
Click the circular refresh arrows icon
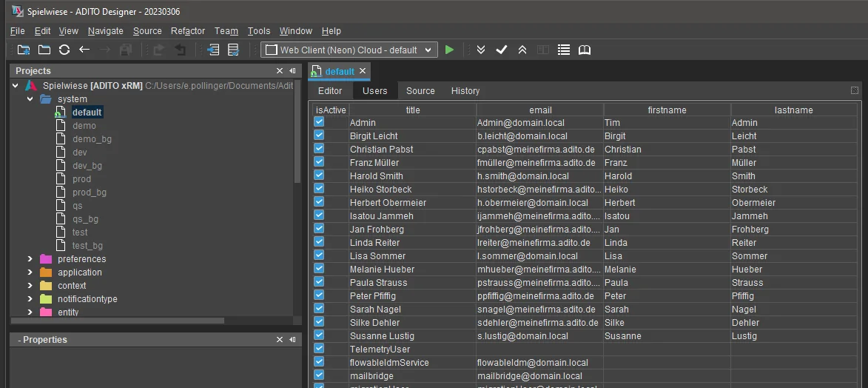(64, 50)
